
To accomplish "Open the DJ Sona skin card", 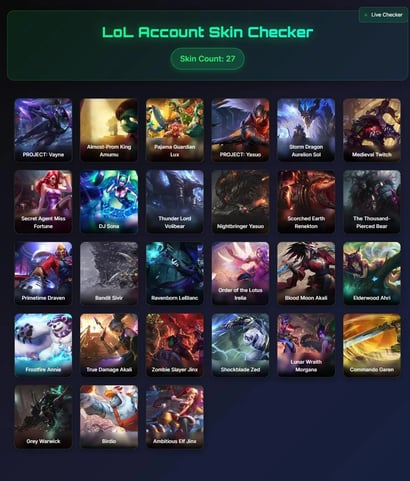I will [x=109, y=201].
